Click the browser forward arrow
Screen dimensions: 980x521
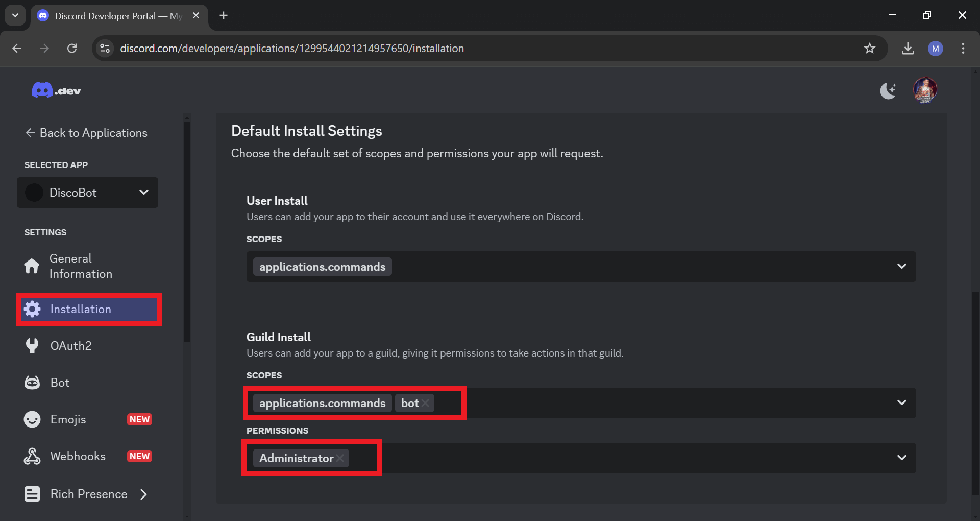pos(44,48)
